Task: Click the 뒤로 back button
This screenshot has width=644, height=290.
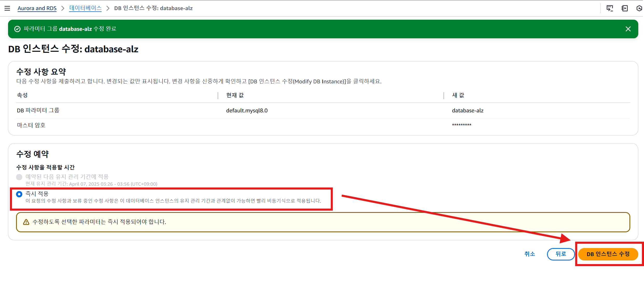Action: coord(561,254)
